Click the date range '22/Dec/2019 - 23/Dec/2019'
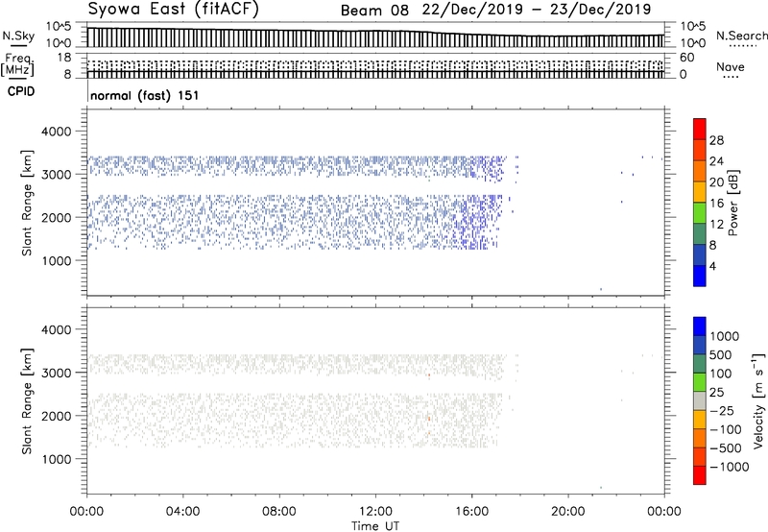The width and height of the screenshot is (768, 532). point(537,10)
